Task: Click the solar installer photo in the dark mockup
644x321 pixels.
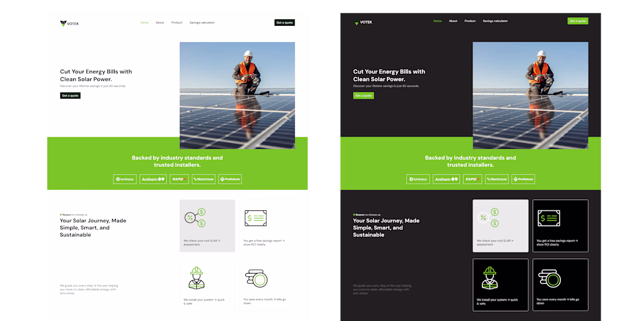Action: click(x=530, y=95)
